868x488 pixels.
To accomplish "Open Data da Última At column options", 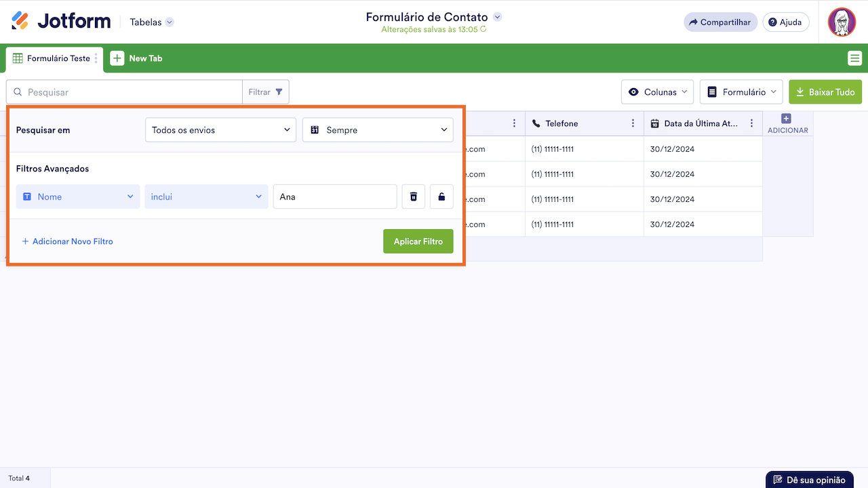I will point(751,123).
